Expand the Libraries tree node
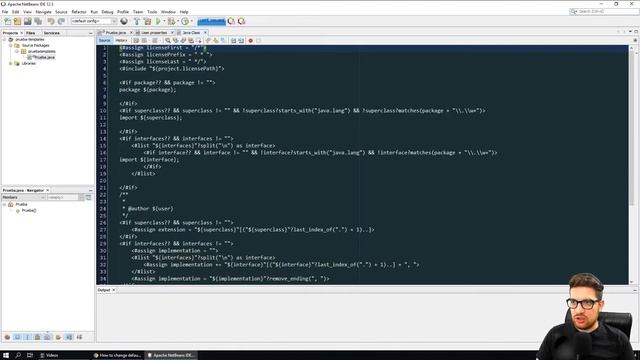This screenshot has height=360, width=640. point(11,64)
